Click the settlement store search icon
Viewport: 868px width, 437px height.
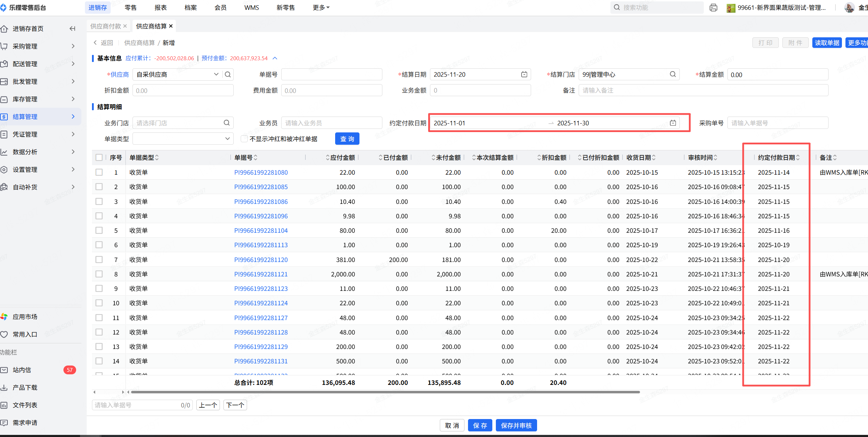[672, 74]
